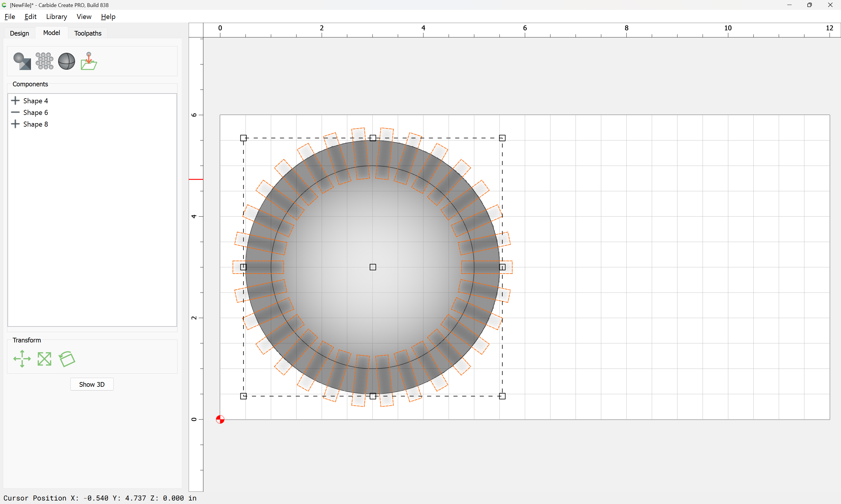Click the minus icon beside Shape 6
The image size is (841, 504).
[x=15, y=112]
